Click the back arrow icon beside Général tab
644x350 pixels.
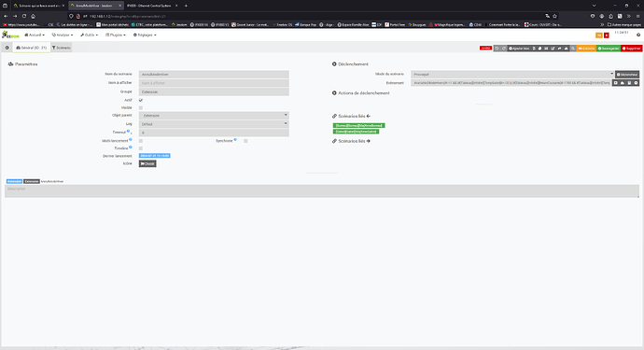[7, 48]
